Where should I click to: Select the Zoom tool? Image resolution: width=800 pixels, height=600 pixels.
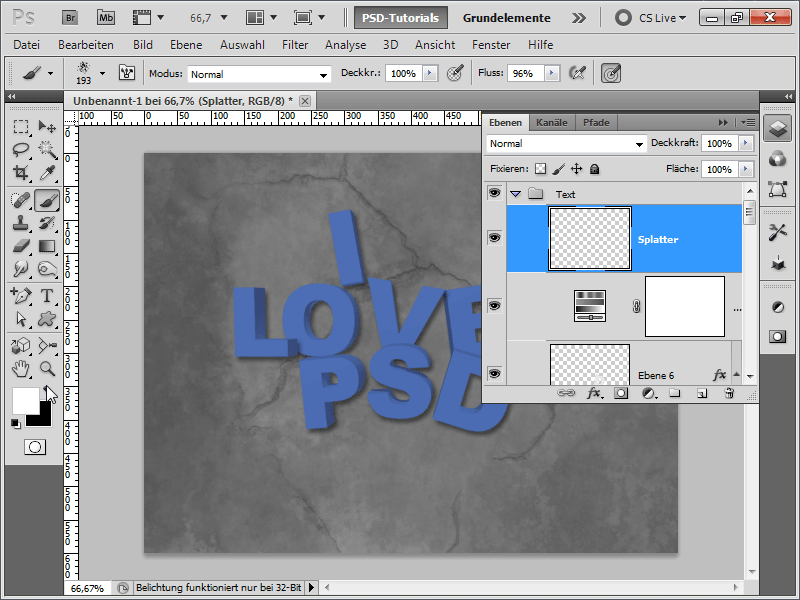(47, 368)
